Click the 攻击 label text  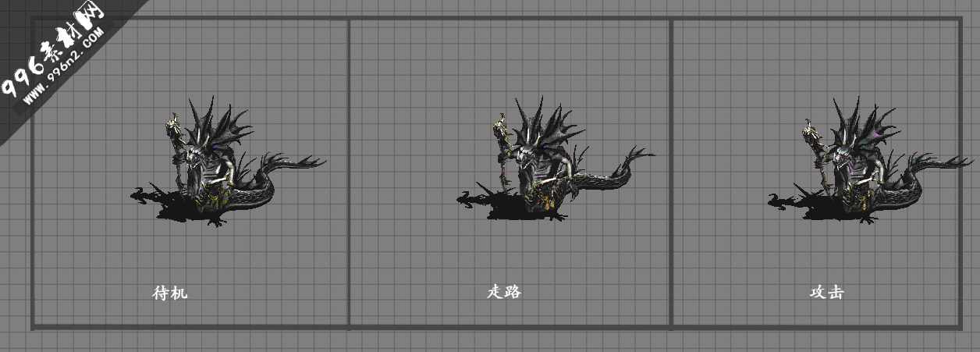click(827, 293)
